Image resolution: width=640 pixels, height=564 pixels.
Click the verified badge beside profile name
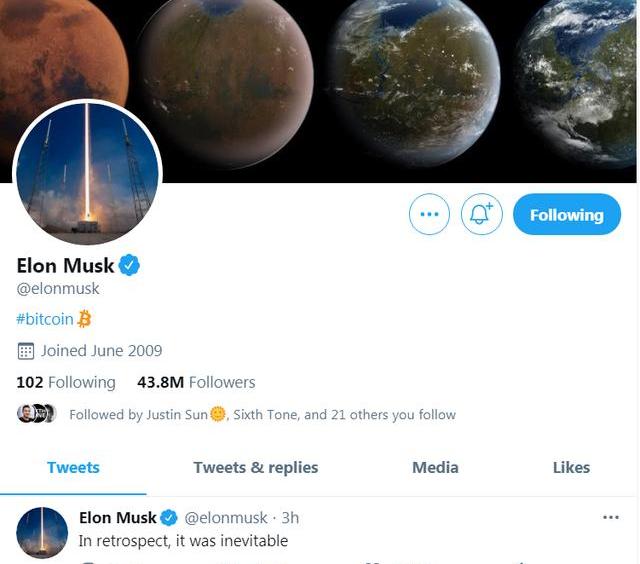click(x=130, y=266)
